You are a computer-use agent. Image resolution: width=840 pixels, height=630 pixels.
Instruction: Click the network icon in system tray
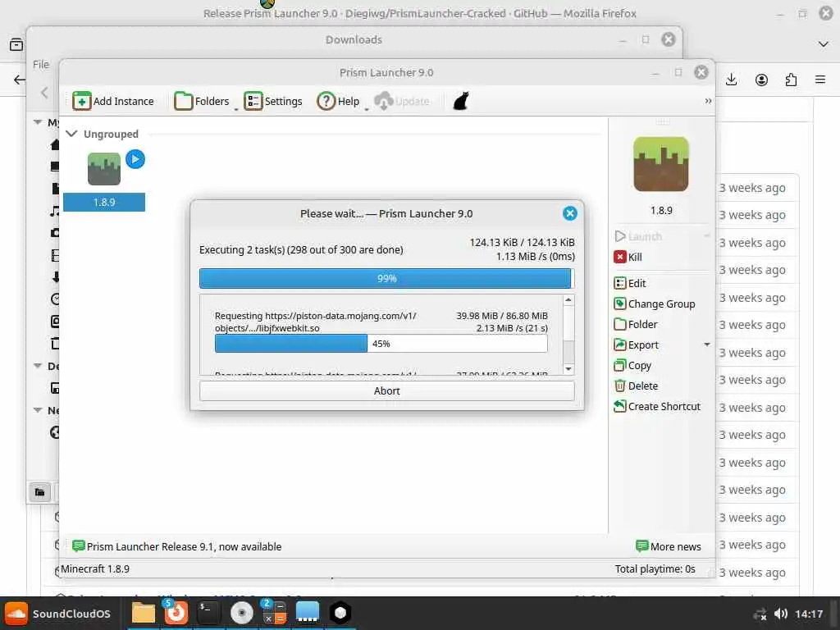point(759,614)
